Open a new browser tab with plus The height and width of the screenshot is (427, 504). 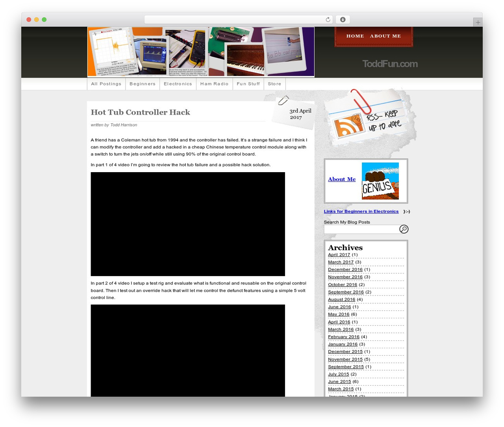478,22
